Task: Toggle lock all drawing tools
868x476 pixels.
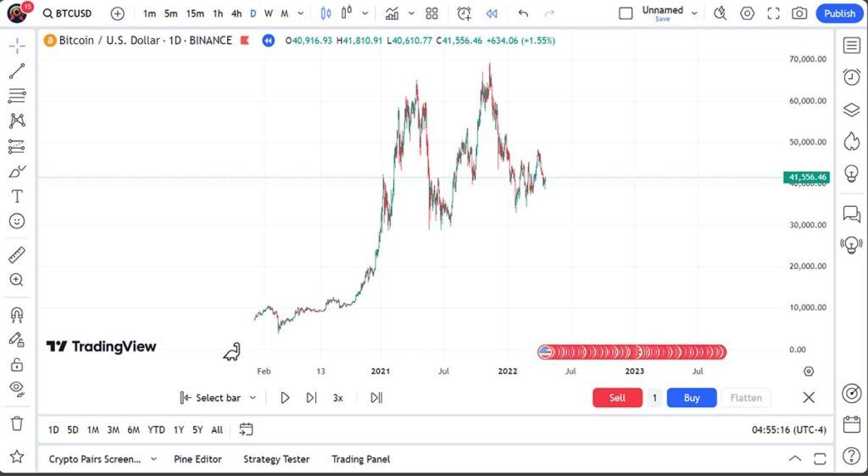Action: coord(17,365)
